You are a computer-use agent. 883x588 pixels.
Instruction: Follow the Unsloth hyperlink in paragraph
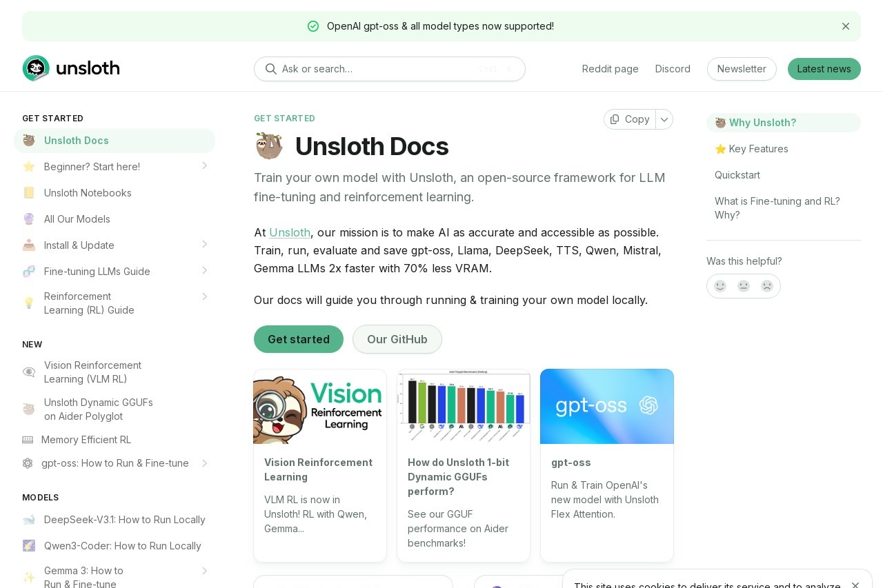[290, 232]
